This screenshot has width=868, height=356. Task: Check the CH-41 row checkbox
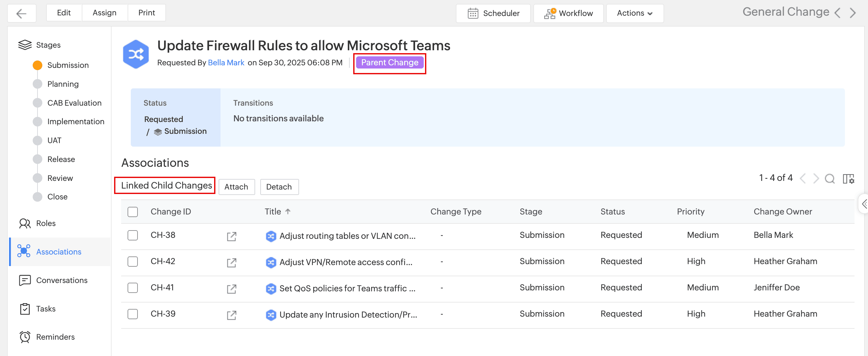[133, 288]
